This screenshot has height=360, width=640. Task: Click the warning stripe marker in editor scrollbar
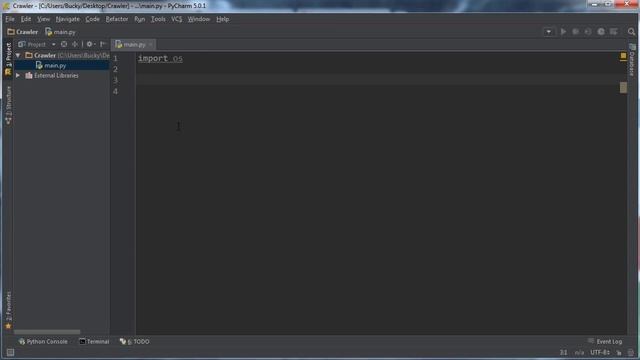point(623,87)
